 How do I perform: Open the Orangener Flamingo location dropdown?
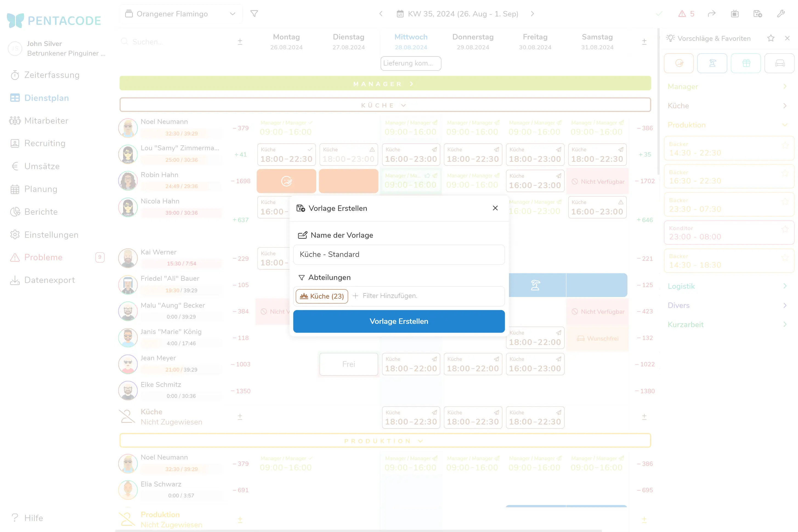click(181, 14)
